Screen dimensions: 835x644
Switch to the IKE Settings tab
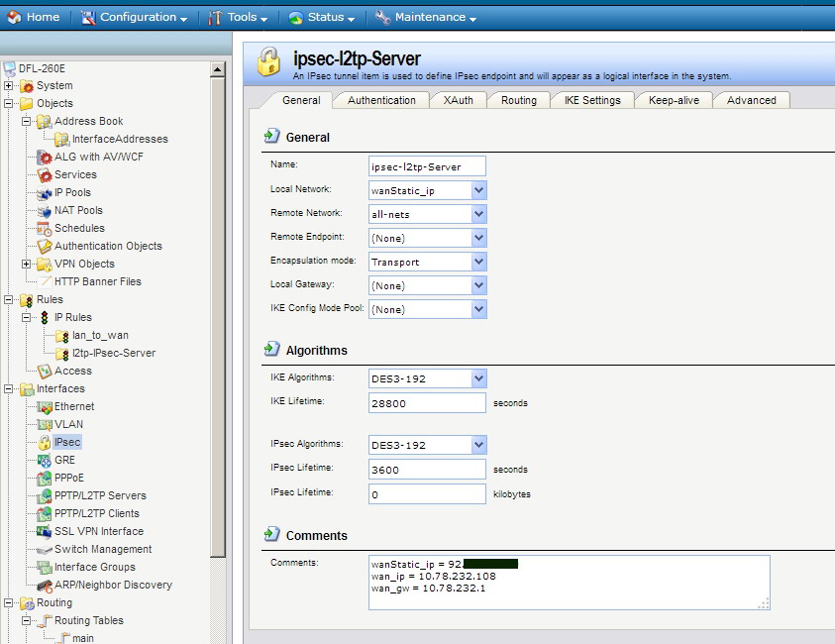point(591,100)
